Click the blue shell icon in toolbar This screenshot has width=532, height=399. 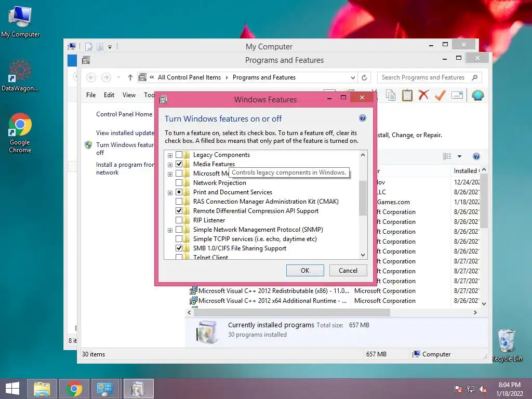(477, 96)
